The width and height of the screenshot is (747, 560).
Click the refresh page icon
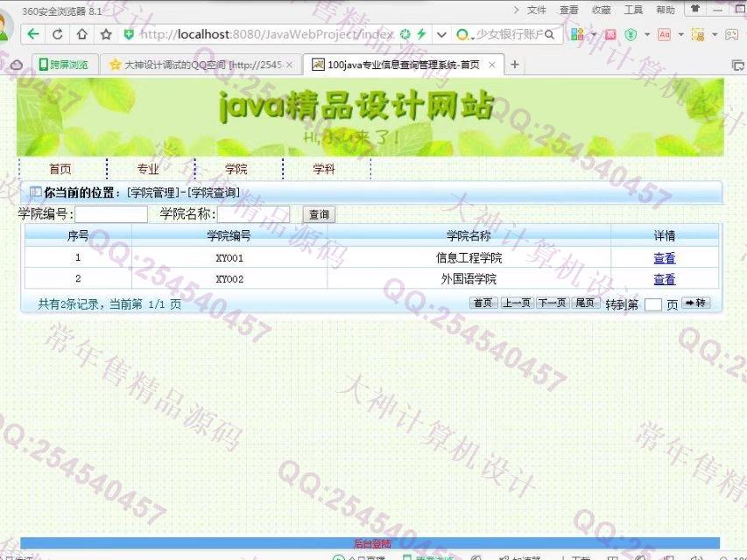(x=58, y=35)
